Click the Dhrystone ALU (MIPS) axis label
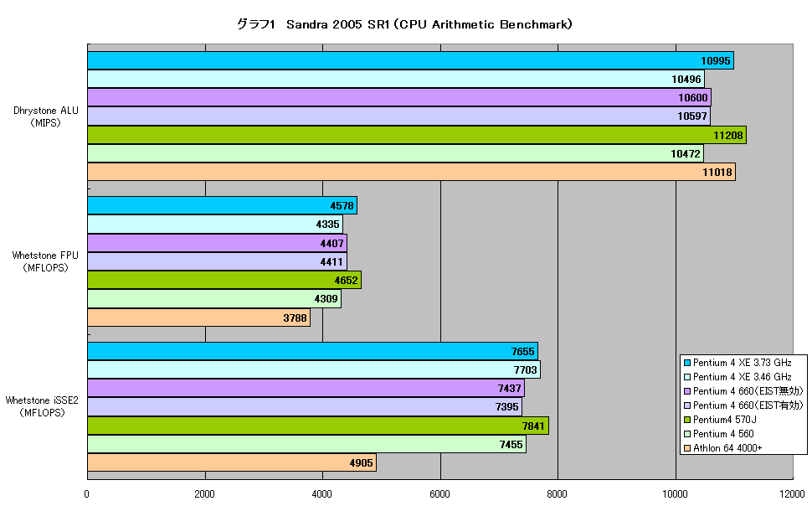 (45, 116)
